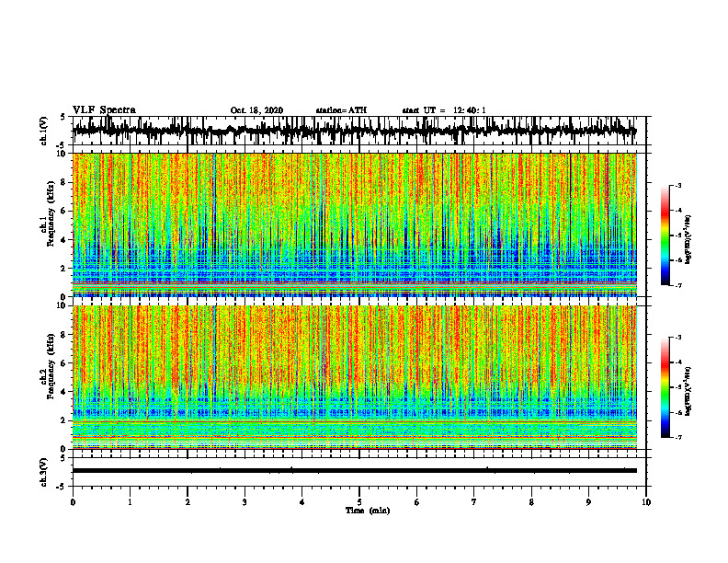The width and height of the screenshot is (728, 563).
Task: Click the '5' upper tick of ch.3(V) axis
Action: tap(63, 458)
